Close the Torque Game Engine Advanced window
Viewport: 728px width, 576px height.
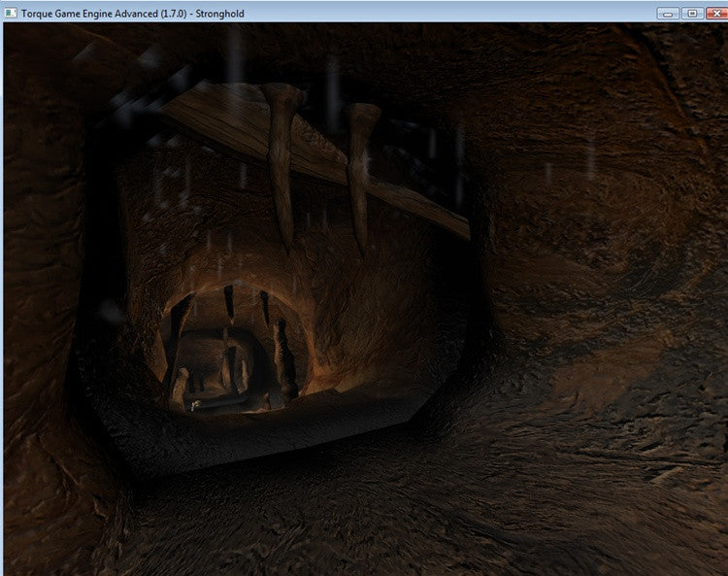(716, 14)
